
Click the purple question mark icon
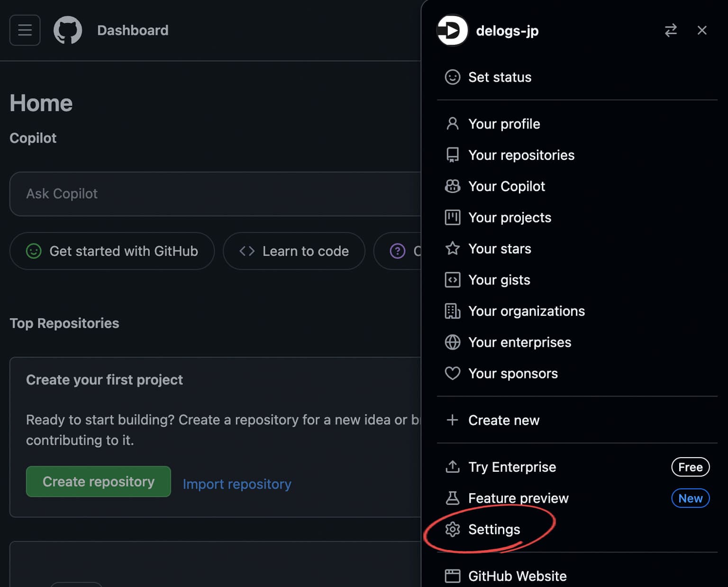(397, 251)
